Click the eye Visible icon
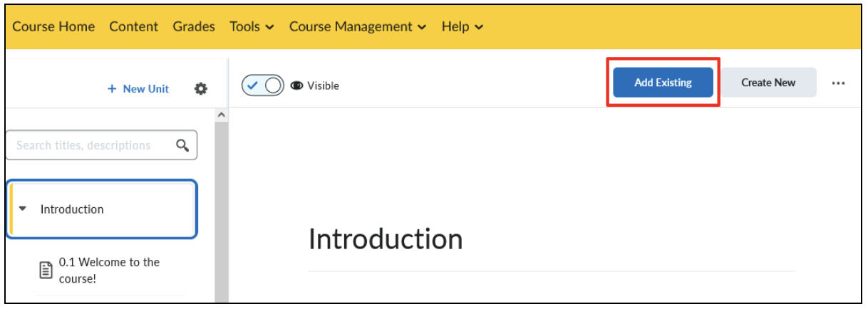 coord(296,86)
